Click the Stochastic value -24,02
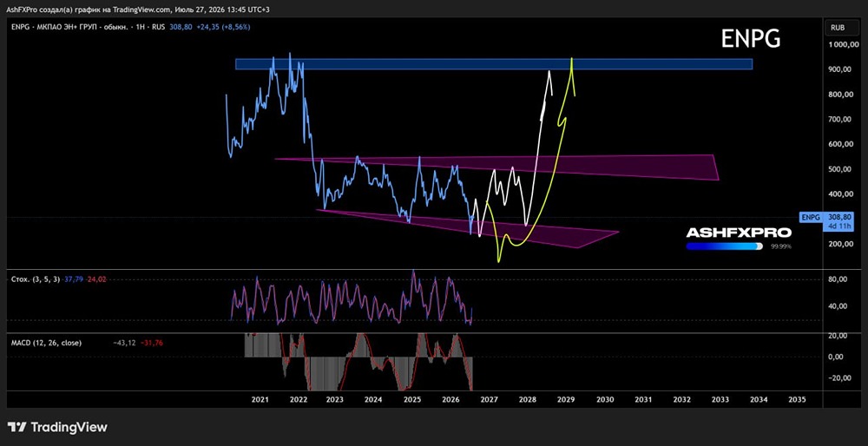 point(96,279)
